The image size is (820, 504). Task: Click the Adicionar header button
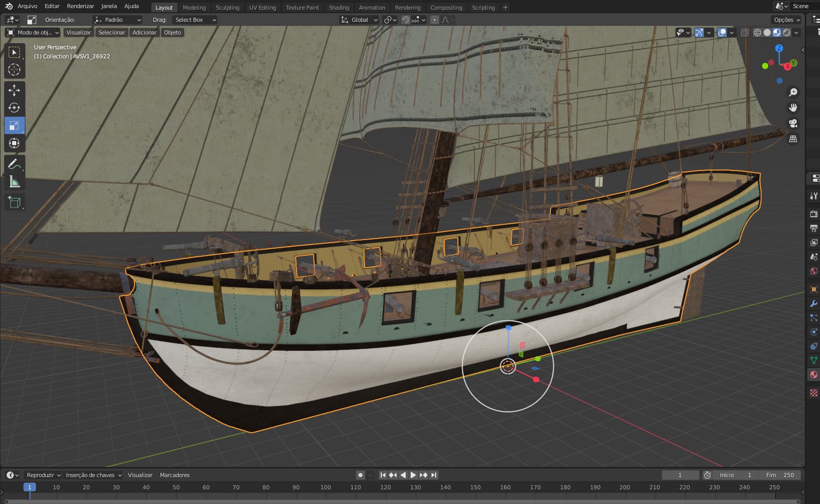coord(144,32)
